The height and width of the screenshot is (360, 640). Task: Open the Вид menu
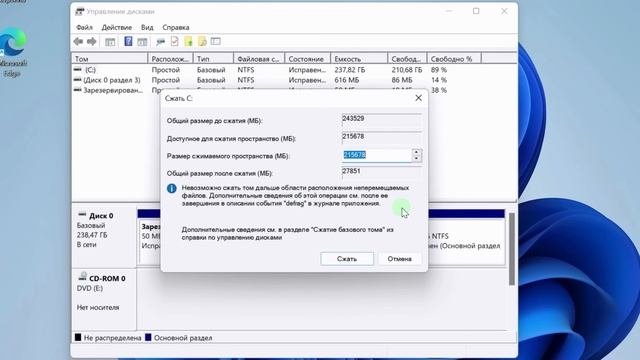(147, 27)
